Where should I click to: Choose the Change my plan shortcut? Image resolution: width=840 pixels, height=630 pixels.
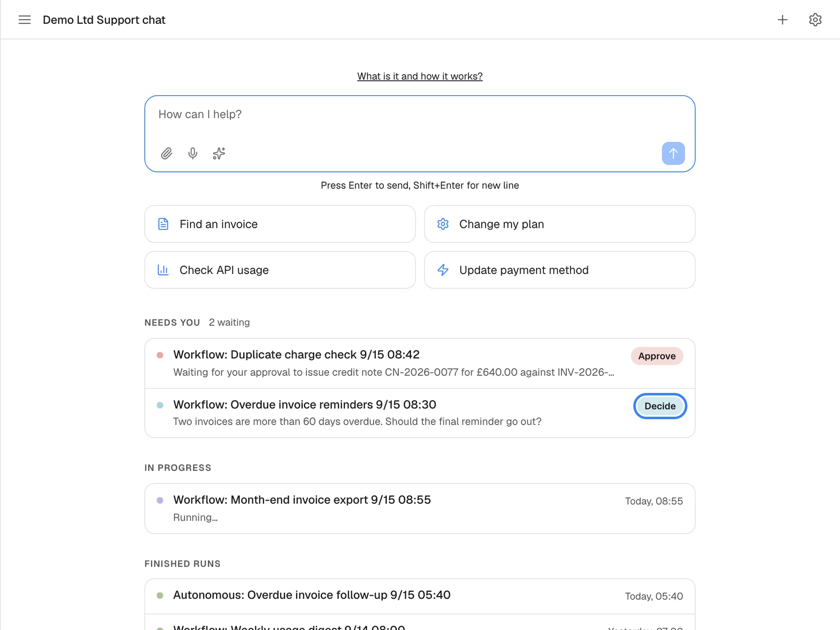coord(560,224)
